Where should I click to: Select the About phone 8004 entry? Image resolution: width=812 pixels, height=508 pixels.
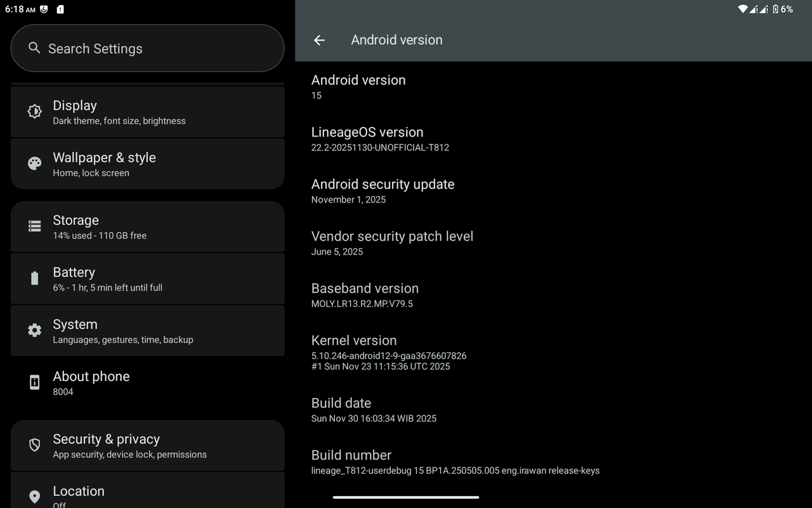click(x=147, y=382)
